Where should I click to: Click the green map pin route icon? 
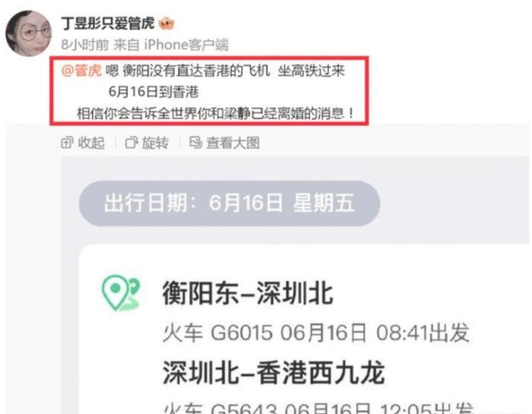(x=120, y=293)
